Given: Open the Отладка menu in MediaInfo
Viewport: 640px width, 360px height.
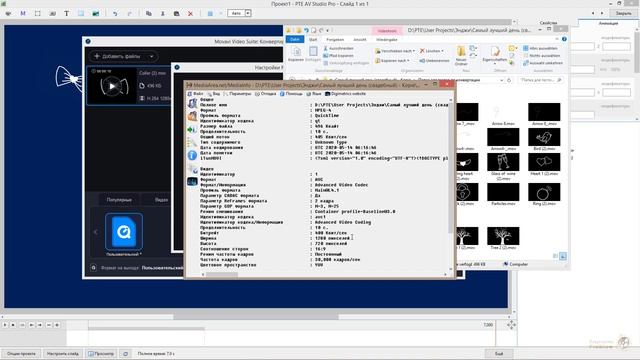Looking at the screenshot, I should pos(266,94).
